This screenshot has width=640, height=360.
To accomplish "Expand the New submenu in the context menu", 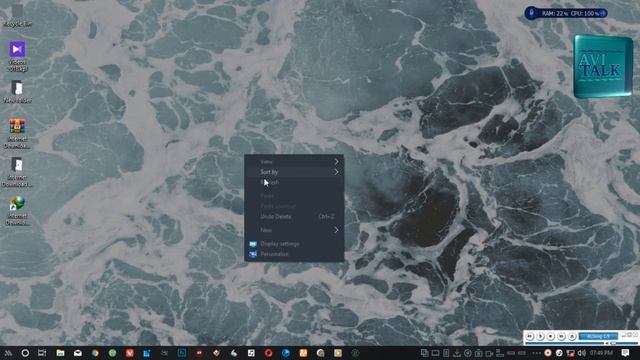I will click(x=294, y=230).
